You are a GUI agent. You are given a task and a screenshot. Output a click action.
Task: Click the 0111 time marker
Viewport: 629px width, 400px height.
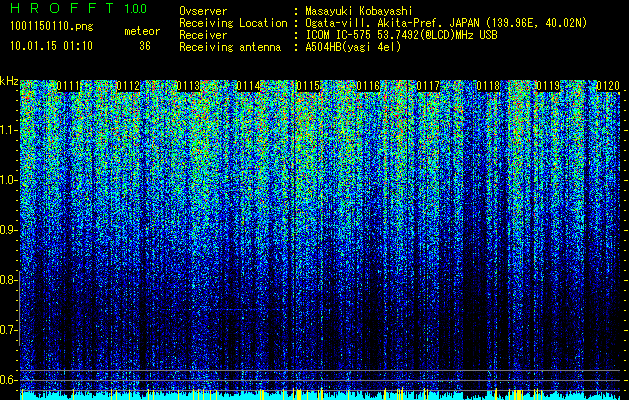[x=68, y=86]
